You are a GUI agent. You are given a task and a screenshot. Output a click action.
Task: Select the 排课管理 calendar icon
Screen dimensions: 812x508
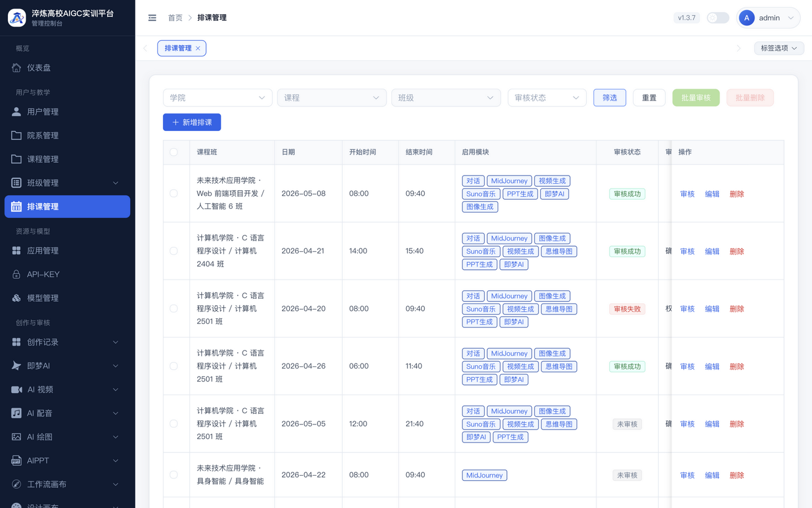tap(16, 207)
